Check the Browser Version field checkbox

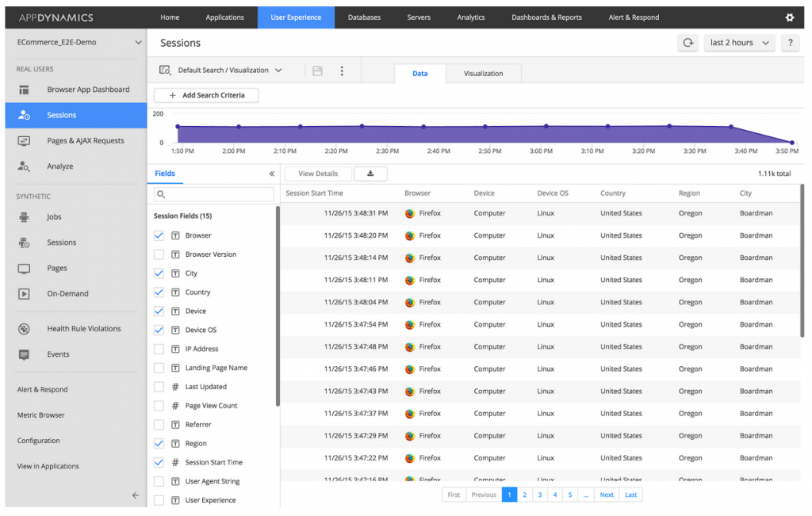159,254
